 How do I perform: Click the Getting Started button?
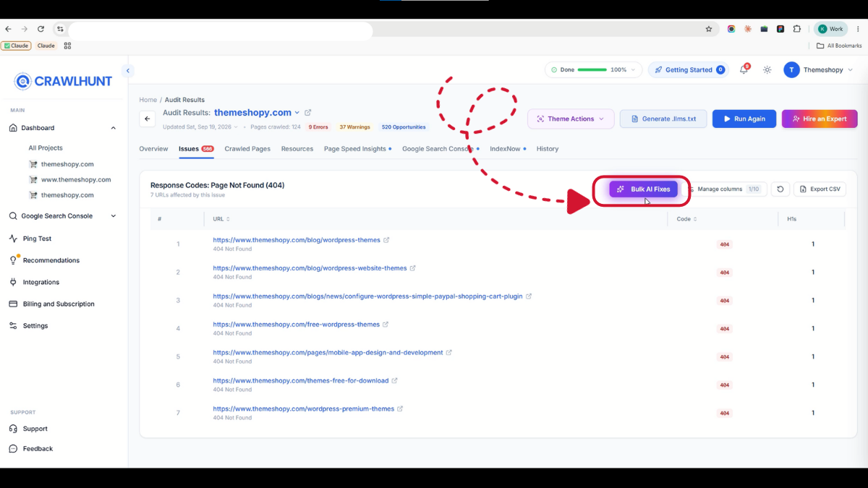(x=689, y=70)
